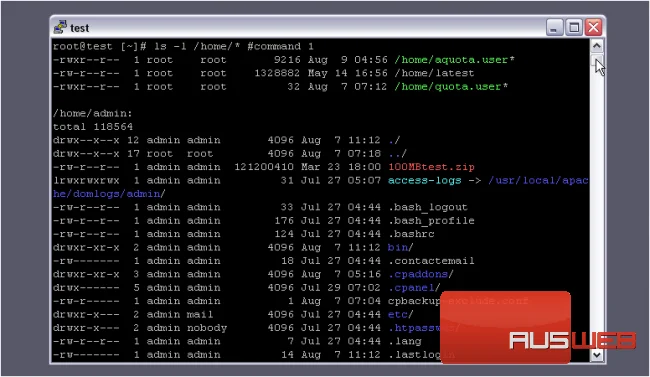650x377 pixels.
Task: Click the bin/ directory entry
Action: tap(400, 248)
